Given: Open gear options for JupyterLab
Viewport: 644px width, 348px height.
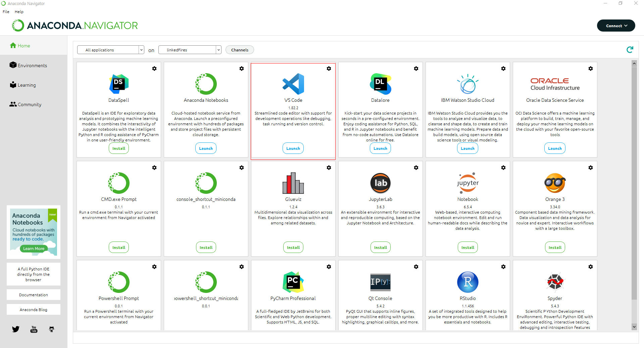Looking at the screenshot, I should [416, 168].
